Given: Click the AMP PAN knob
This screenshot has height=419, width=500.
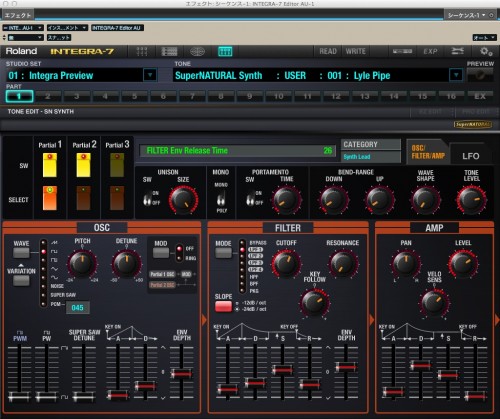Looking at the screenshot, I should click(x=406, y=263).
